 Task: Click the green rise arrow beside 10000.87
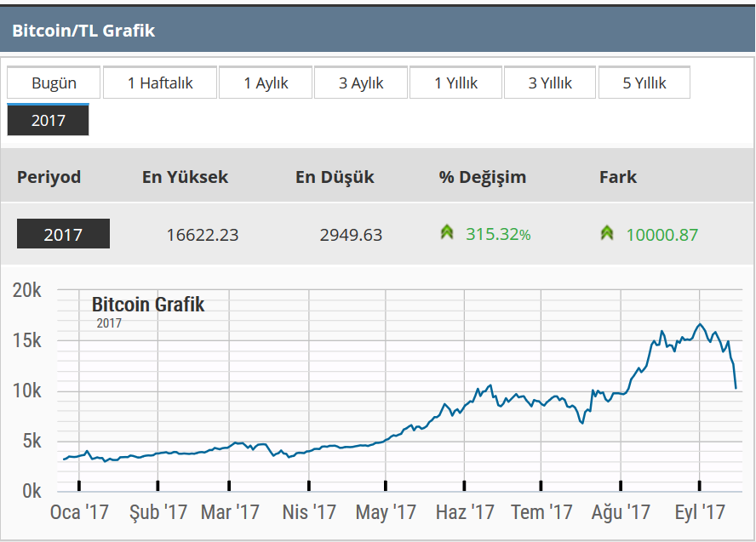[606, 231]
